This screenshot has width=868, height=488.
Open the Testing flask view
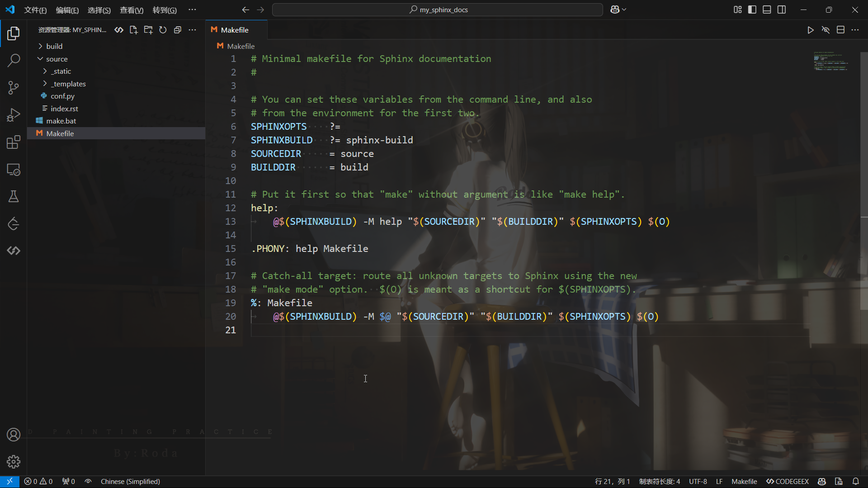pos(14,196)
